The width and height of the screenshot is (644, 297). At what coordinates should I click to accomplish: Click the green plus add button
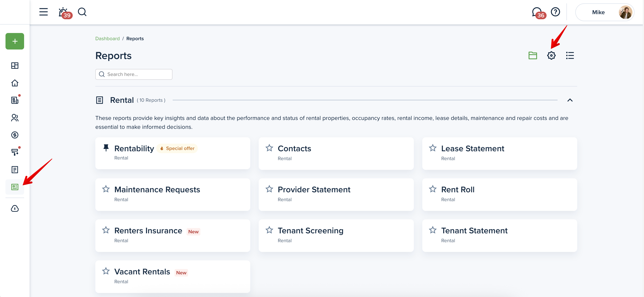15,41
